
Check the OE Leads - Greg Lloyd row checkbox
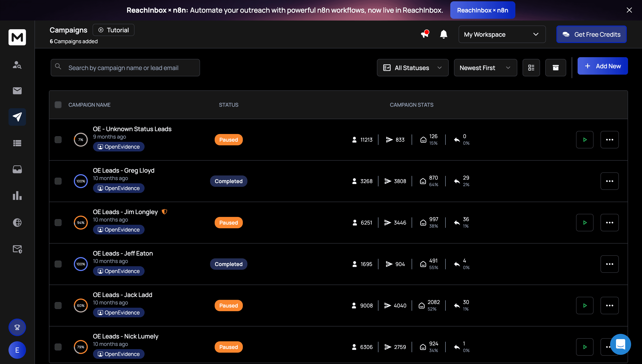click(58, 181)
